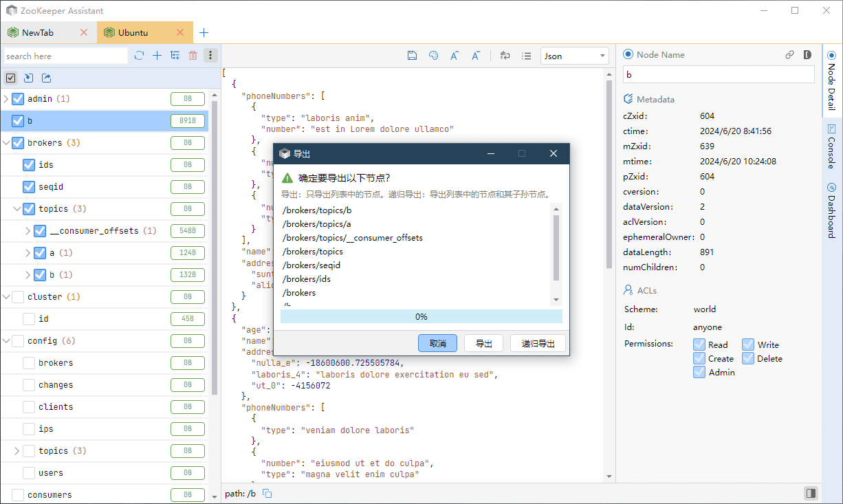Click the copy path icon
Image resolution: width=843 pixels, height=504 pixels.
click(x=267, y=494)
